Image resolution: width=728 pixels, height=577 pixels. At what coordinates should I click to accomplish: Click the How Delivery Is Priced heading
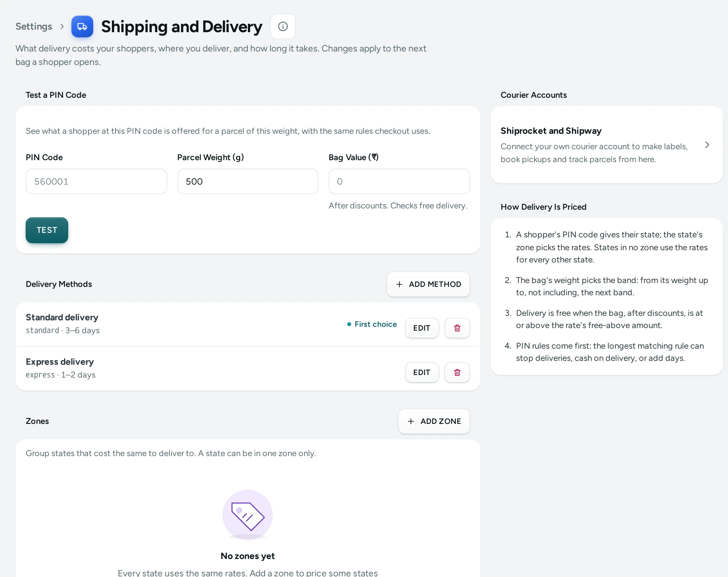(x=543, y=207)
